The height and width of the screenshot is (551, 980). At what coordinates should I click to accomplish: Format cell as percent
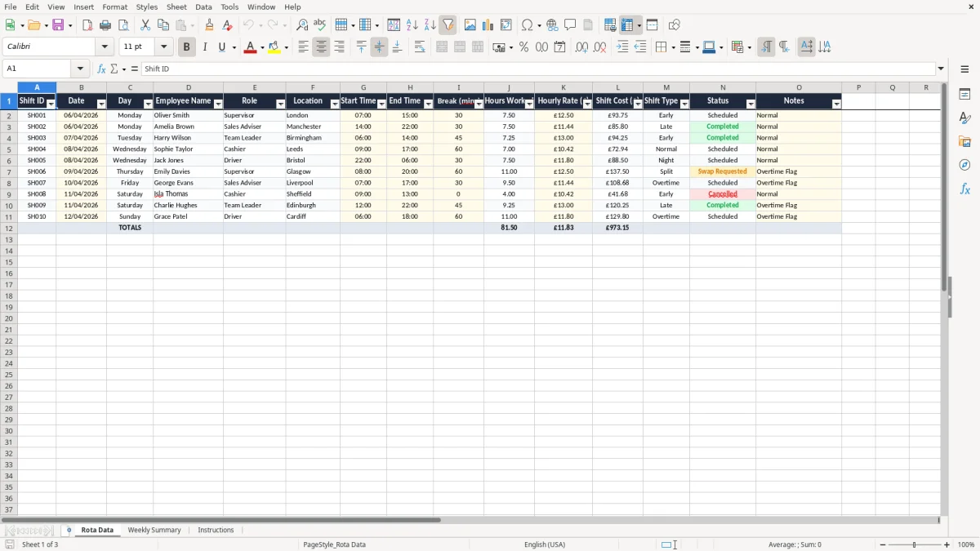coord(524,47)
